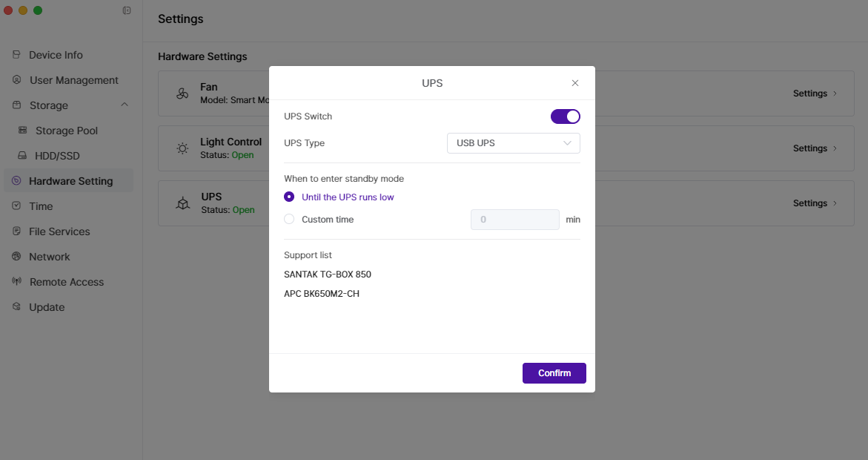Click the Hardware Settings heading
Image resolution: width=868 pixels, height=460 pixels.
[202, 56]
